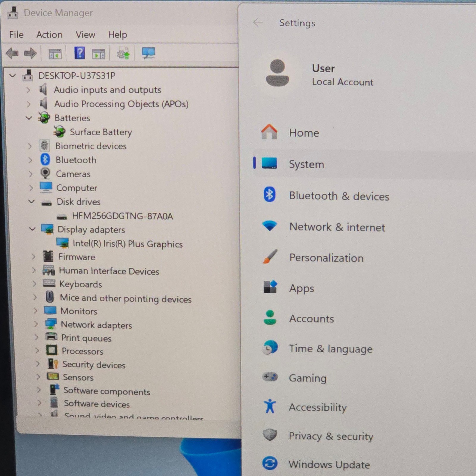Select Mice and other pointing devices
This screenshot has height=476, width=476.
point(126,298)
